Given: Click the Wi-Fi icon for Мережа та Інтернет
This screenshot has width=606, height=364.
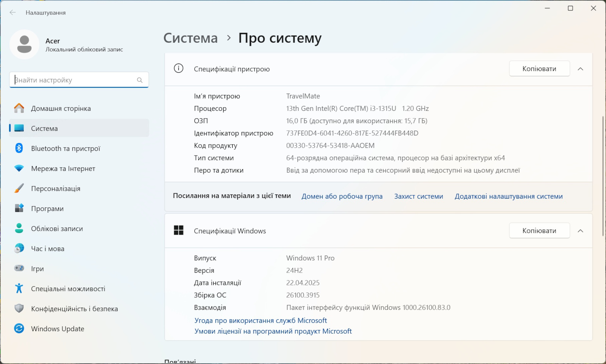Looking at the screenshot, I should [x=19, y=168].
